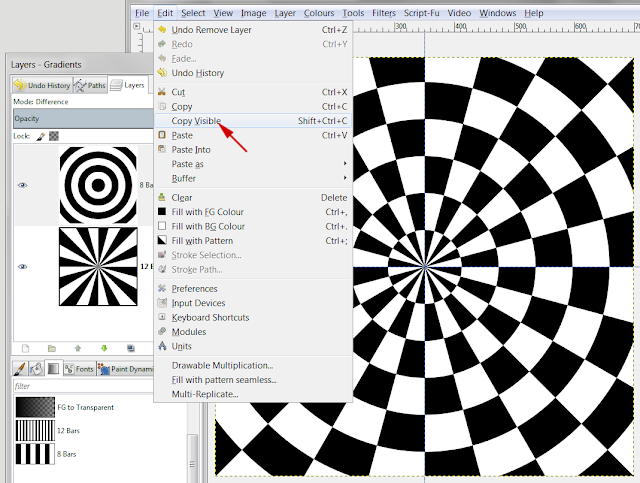Select the radial spokes layer thumbnail
The height and width of the screenshot is (483, 640).
point(98,267)
